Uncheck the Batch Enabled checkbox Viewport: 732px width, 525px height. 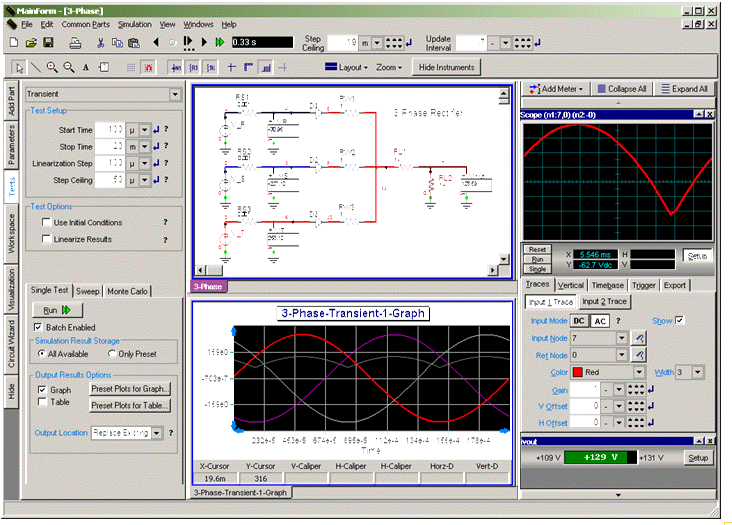point(39,327)
